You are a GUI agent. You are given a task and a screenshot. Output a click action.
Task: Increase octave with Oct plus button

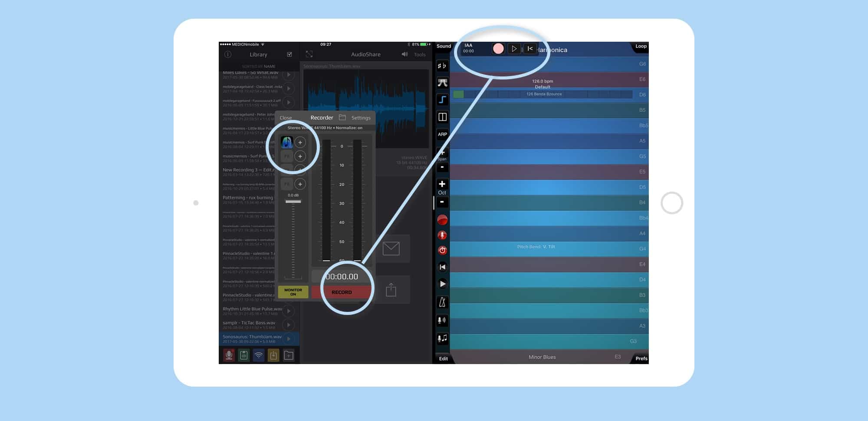click(x=442, y=184)
